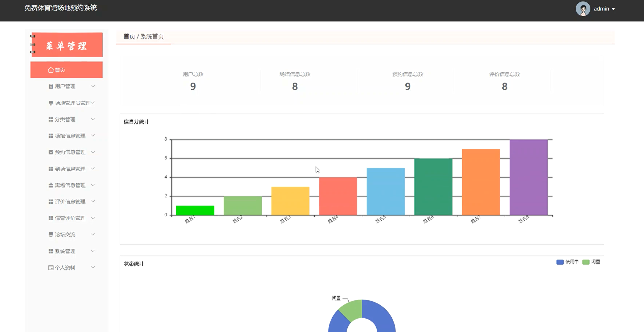The height and width of the screenshot is (332, 644).
Task: Click the 到场信息管理 grid icon
Action: [x=51, y=169]
